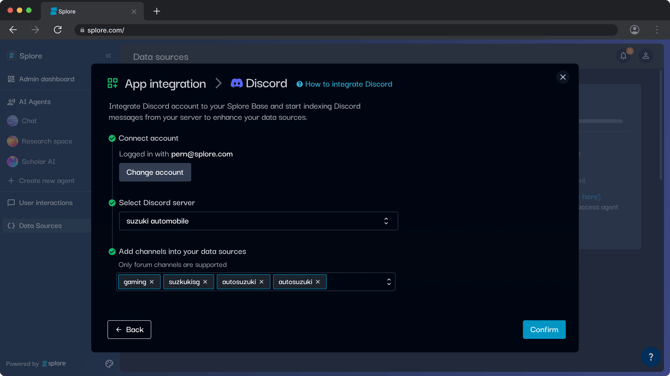
Task: Click the Connect account green checkmark
Action: tap(112, 138)
